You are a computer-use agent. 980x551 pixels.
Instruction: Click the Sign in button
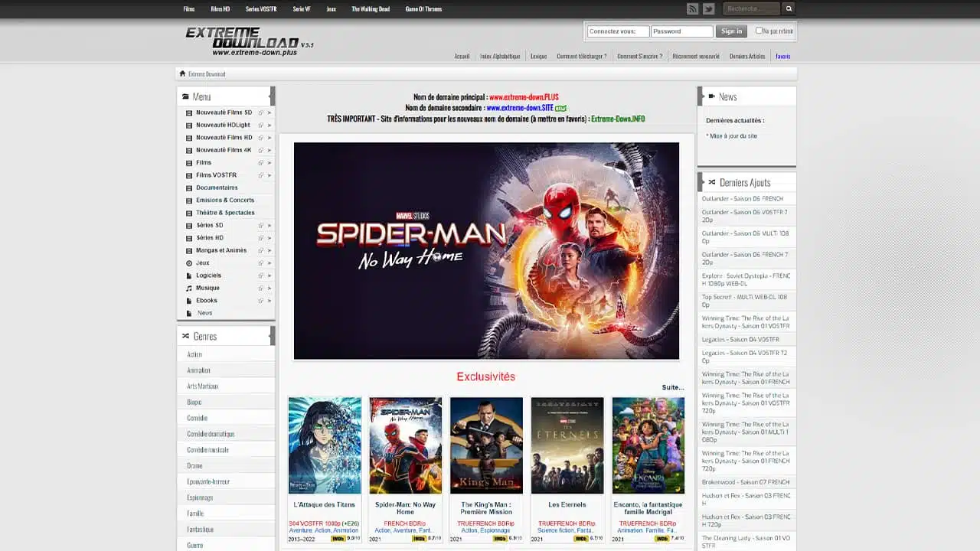click(x=731, y=31)
